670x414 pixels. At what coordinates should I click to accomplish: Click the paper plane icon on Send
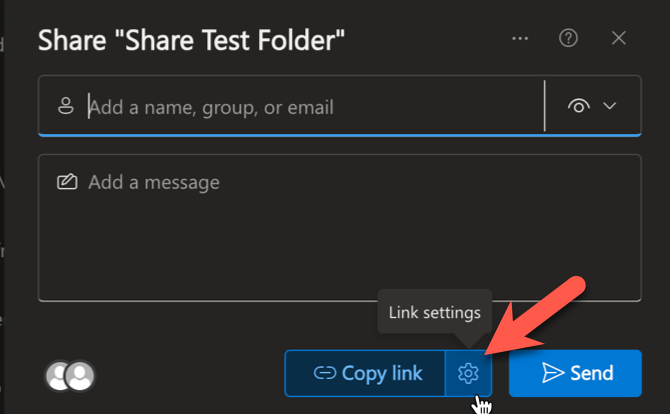tap(553, 373)
